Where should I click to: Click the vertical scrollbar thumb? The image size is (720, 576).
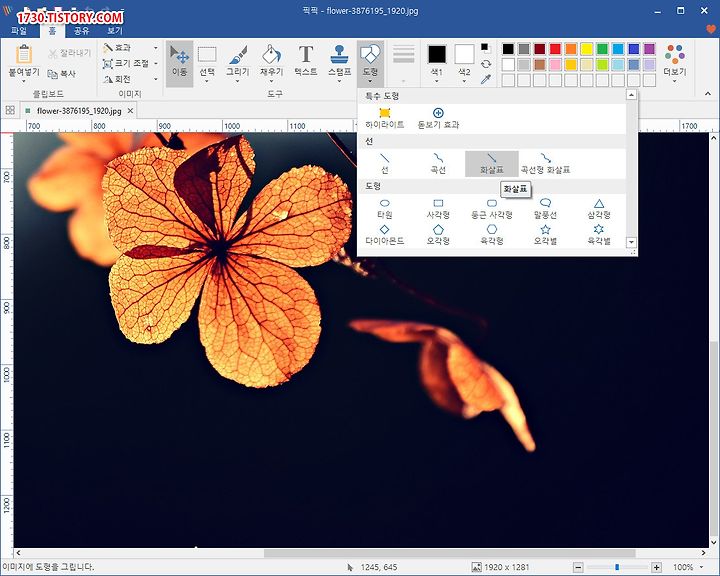[714, 439]
